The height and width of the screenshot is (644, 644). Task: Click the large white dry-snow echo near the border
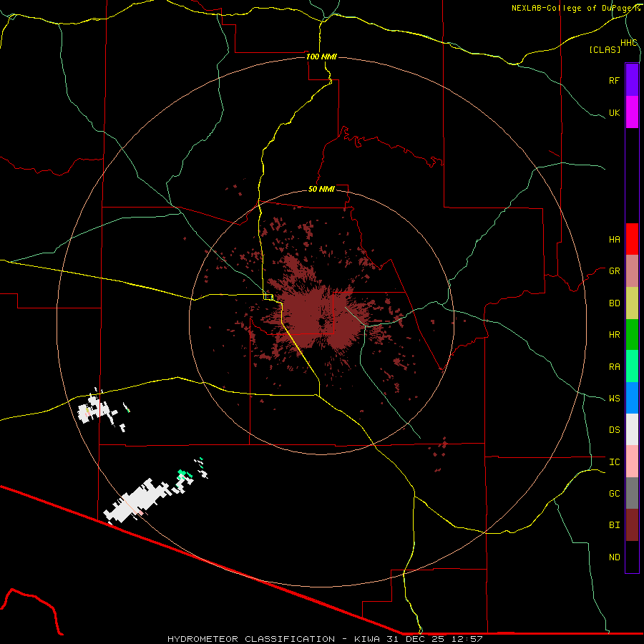[137, 501]
